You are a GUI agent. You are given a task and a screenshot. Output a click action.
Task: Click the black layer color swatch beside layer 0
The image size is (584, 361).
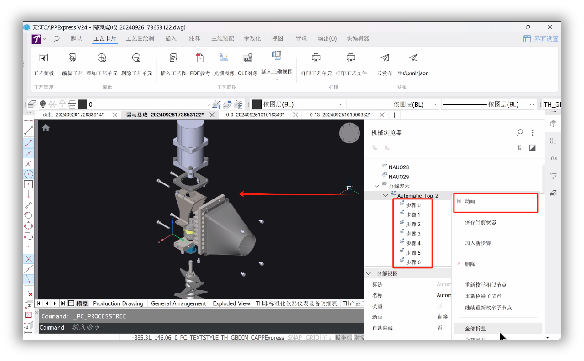(x=82, y=104)
